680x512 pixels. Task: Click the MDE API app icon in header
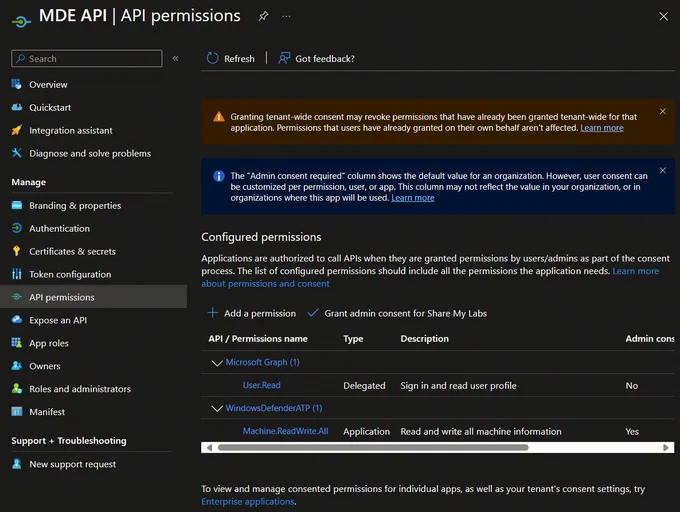(21, 21)
